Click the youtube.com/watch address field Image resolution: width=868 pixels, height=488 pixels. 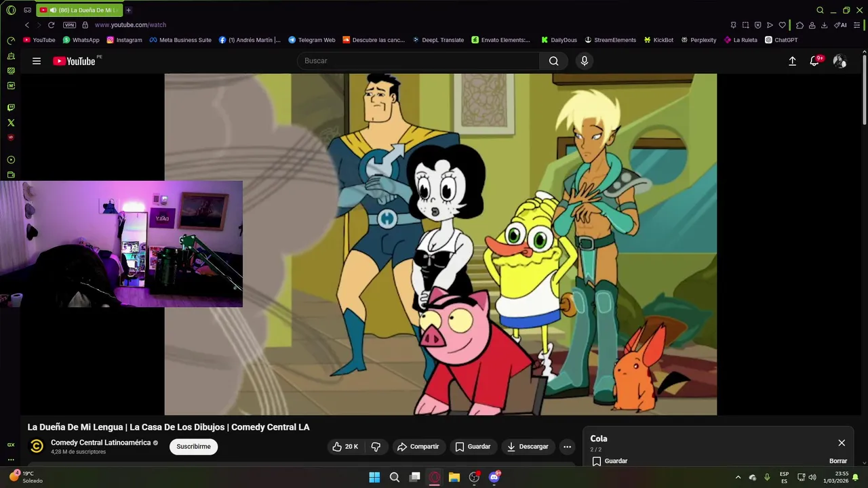point(130,25)
